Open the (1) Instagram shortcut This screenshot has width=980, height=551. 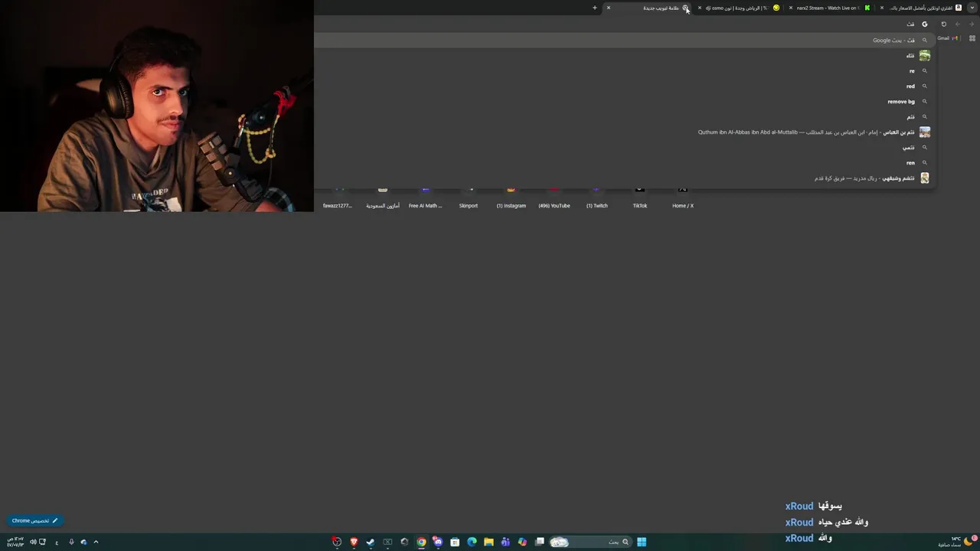[511, 199]
